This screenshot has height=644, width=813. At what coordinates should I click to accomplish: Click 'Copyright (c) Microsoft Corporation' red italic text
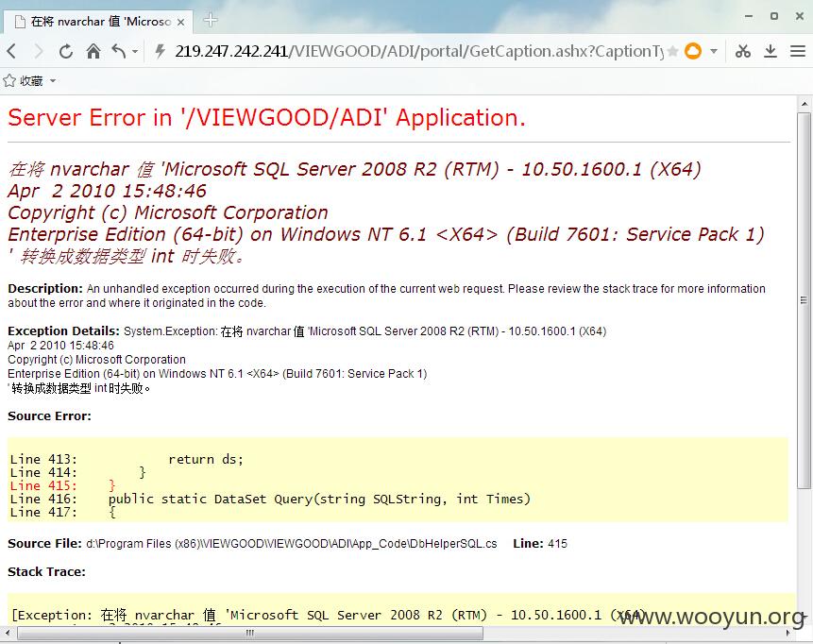tap(168, 212)
